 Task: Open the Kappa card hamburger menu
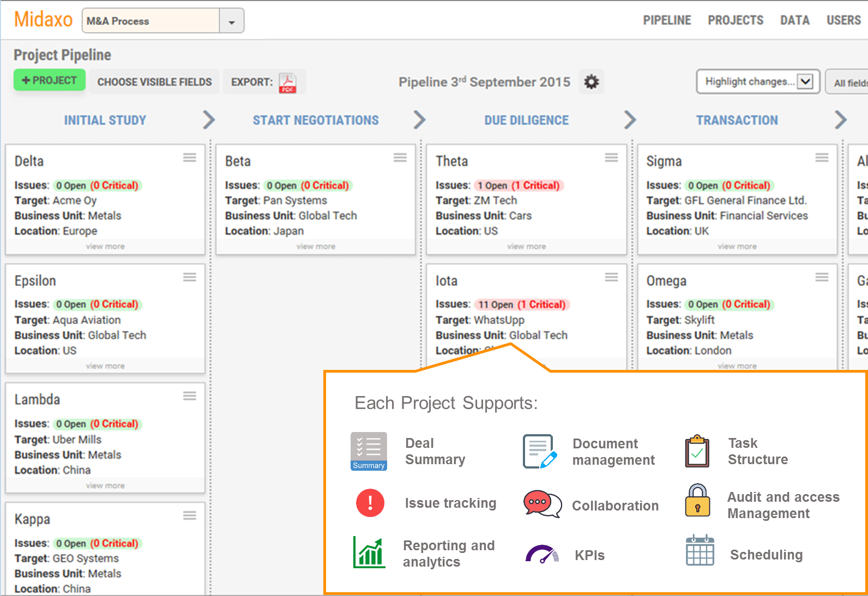click(x=190, y=515)
